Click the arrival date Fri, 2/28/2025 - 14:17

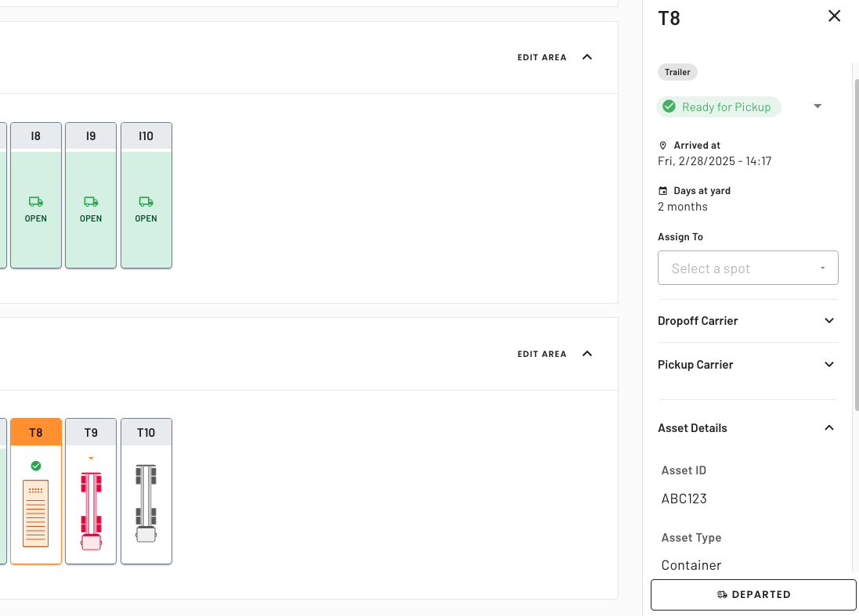[714, 161]
